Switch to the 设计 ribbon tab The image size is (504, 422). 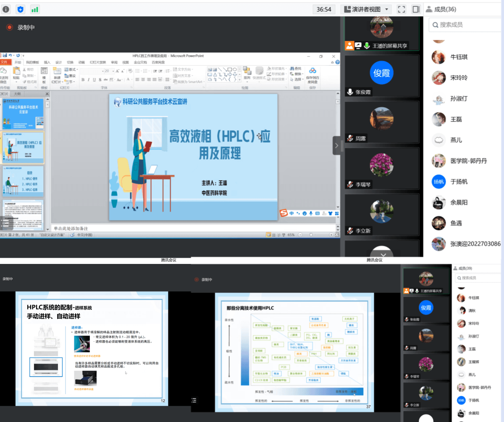[58, 62]
